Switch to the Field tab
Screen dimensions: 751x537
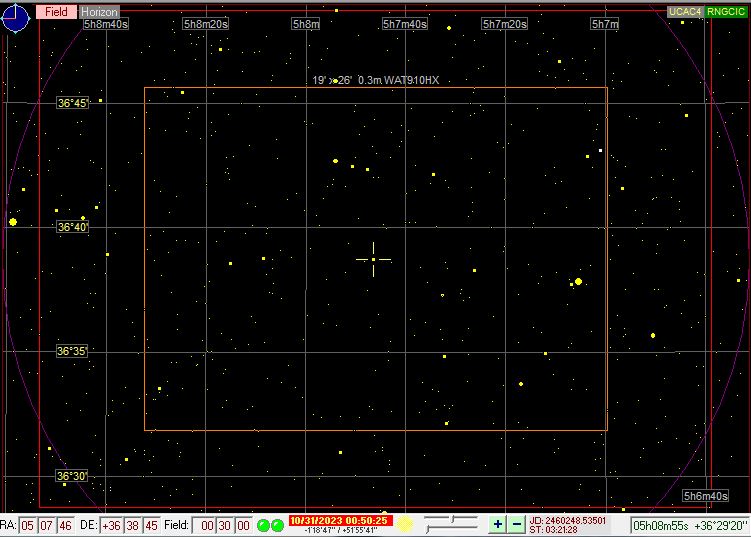click(x=56, y=12)
